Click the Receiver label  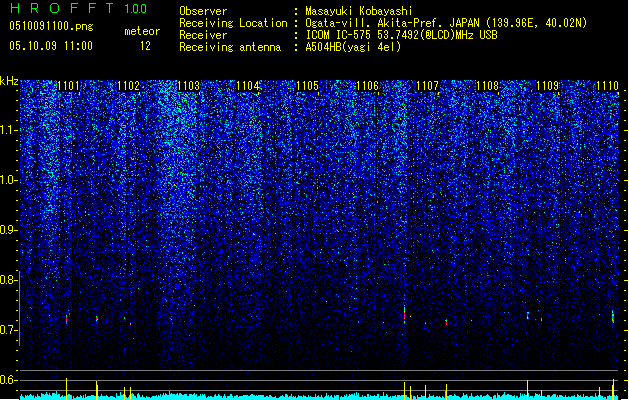click(x=203, y=35)
